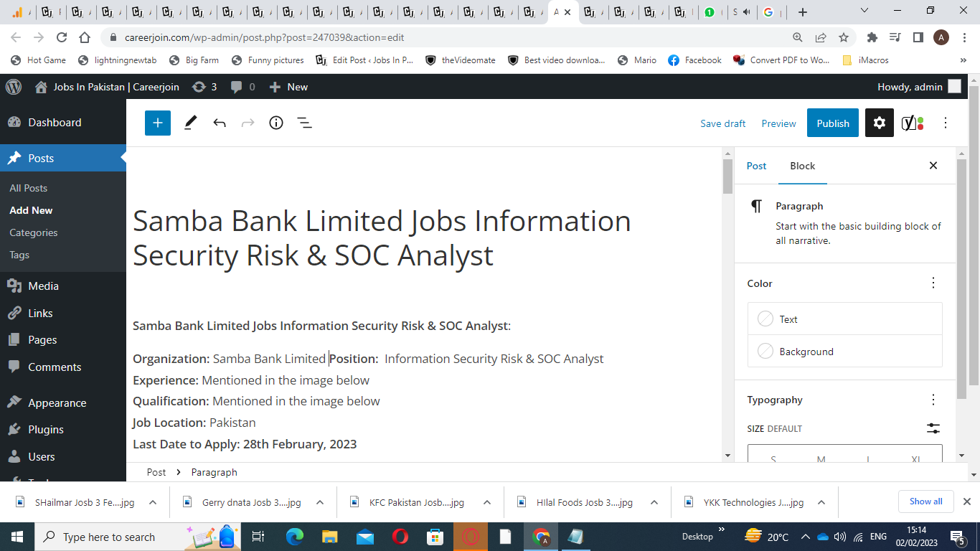Click the Publish button
The width and height of the screenshot is (980, 551).
point(832,123)
